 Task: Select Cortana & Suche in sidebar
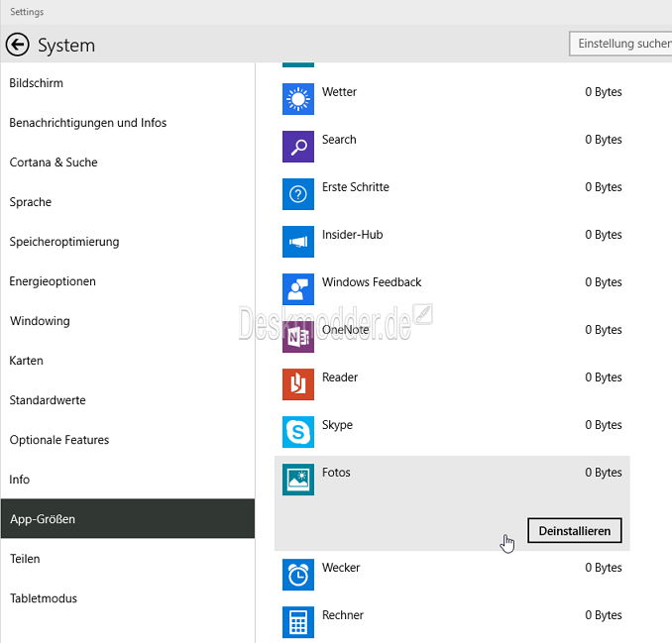point(127,162)
